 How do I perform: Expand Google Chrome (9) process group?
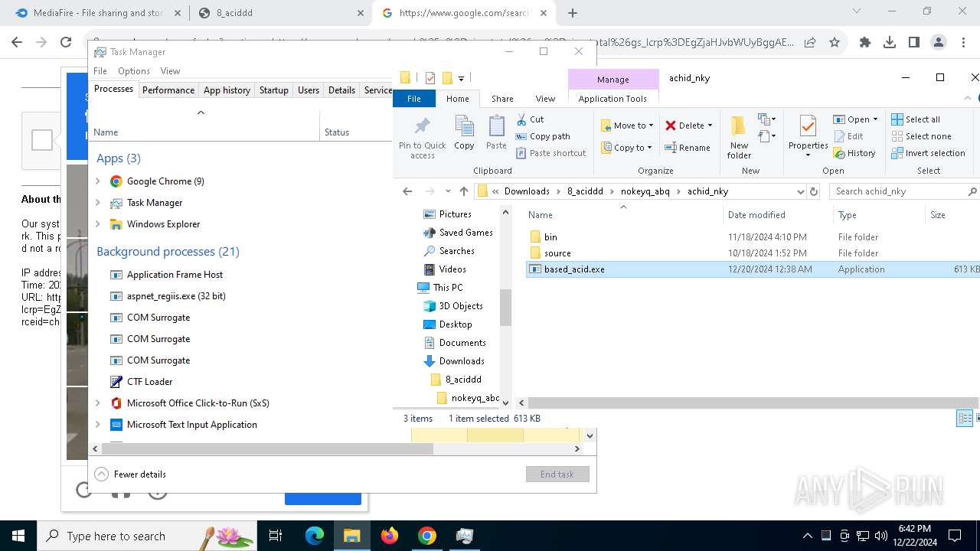98,181
